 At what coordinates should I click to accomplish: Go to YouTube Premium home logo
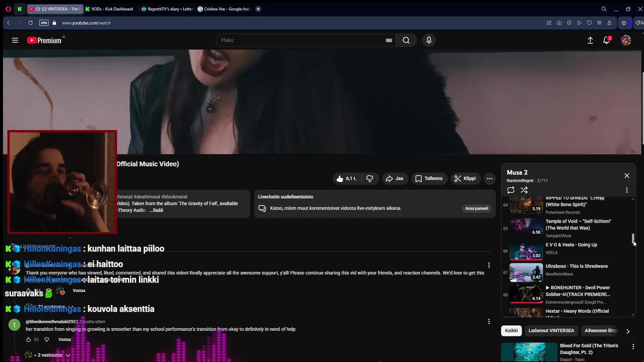[44, 40]
